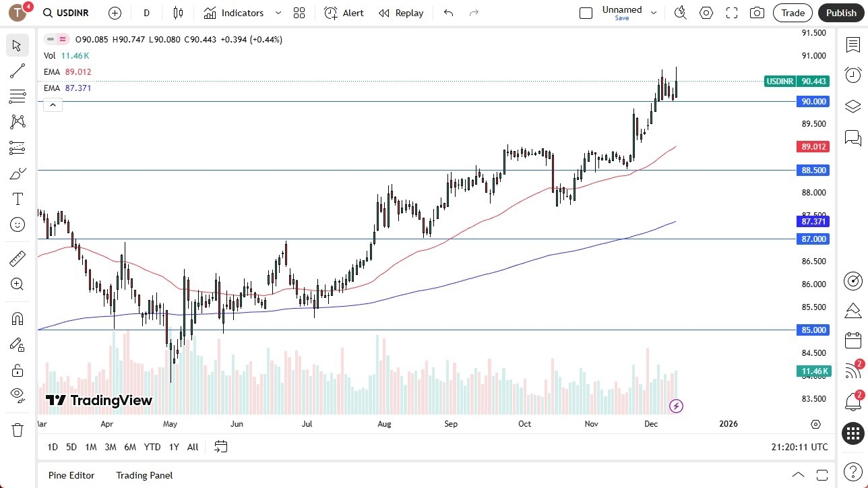The width and height of the screenshot is (868, 488).
Task: Click the Trade button
Action: (793, 13)
